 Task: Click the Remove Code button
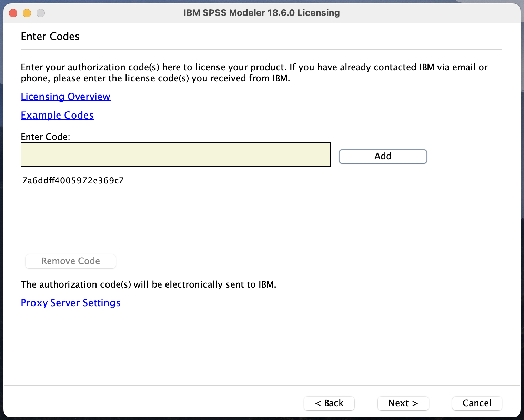coord(71,261)
